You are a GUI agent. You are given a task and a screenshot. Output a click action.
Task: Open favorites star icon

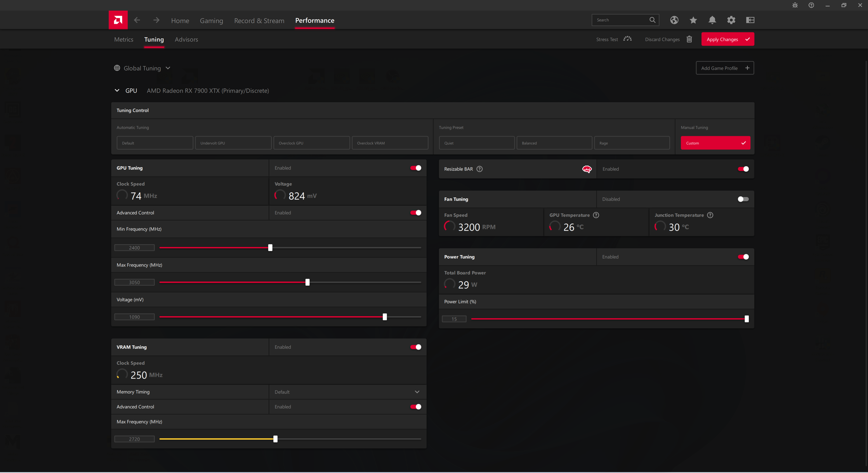pos(693,20)
